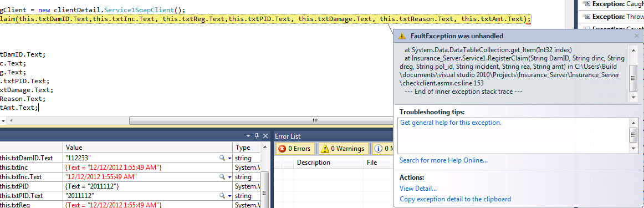Close the watch pane with its X

click(x=265, y=136)
